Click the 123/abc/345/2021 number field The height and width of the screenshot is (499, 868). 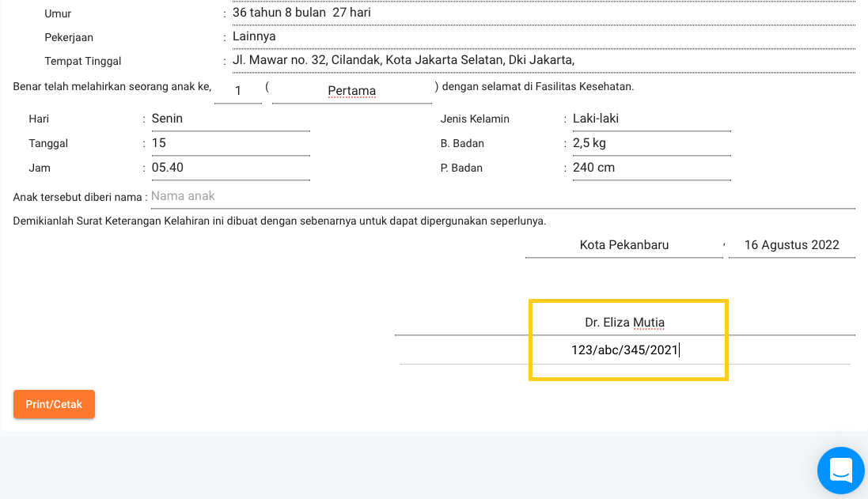pos(625,350)
